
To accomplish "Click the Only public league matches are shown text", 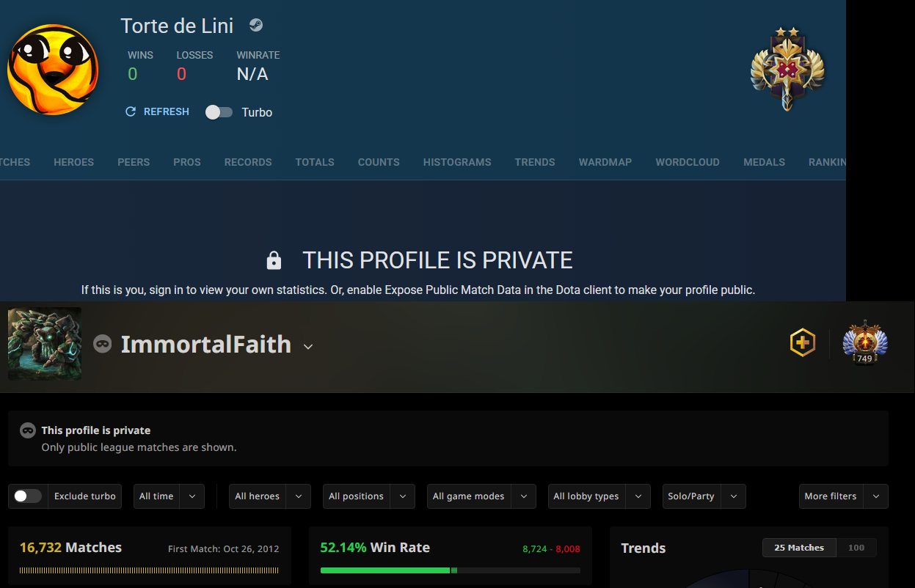I will 139,447.
